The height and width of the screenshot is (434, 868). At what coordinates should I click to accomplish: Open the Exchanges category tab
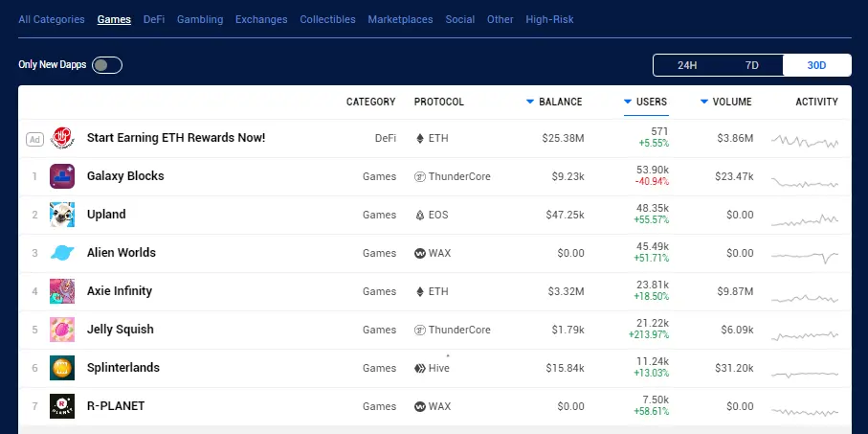click(x=261, y=19)
